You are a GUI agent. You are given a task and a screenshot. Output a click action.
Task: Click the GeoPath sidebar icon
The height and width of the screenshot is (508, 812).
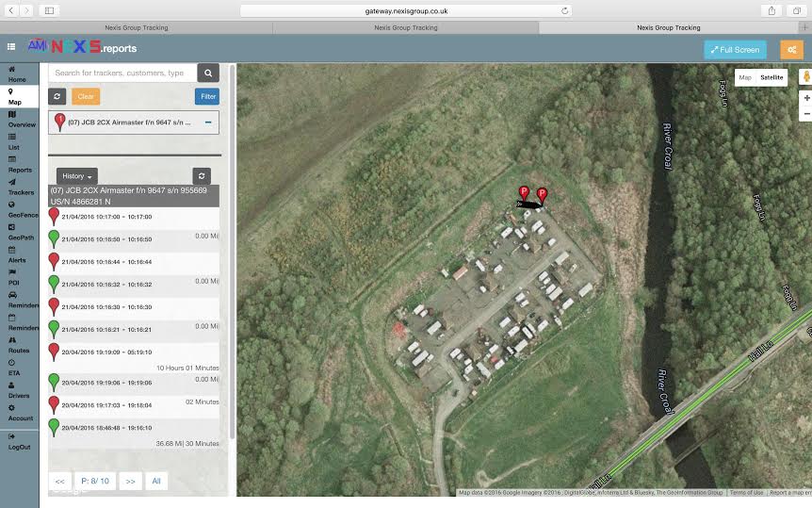pyautogui.click(x=11, y=227)
